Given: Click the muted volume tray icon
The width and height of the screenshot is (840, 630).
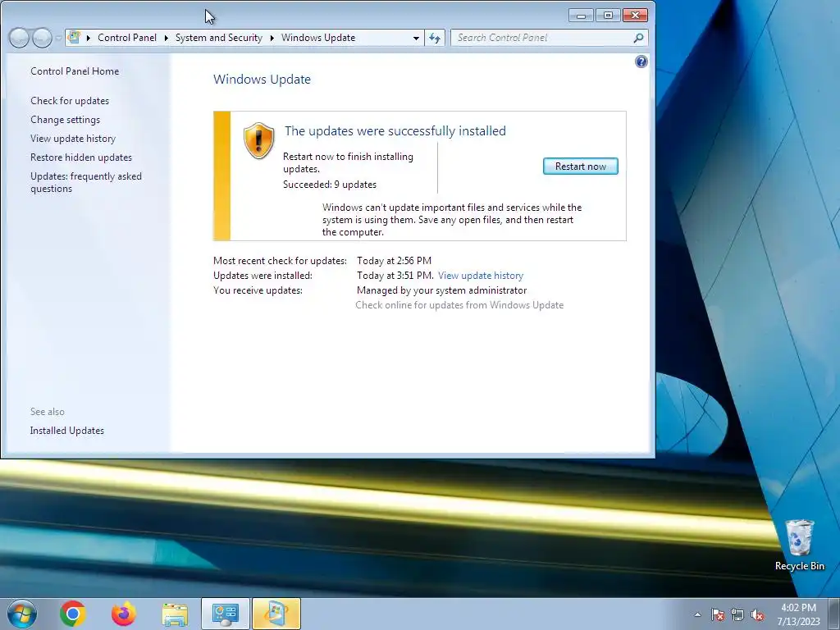Looking at the screenshot, I should 757,614.
